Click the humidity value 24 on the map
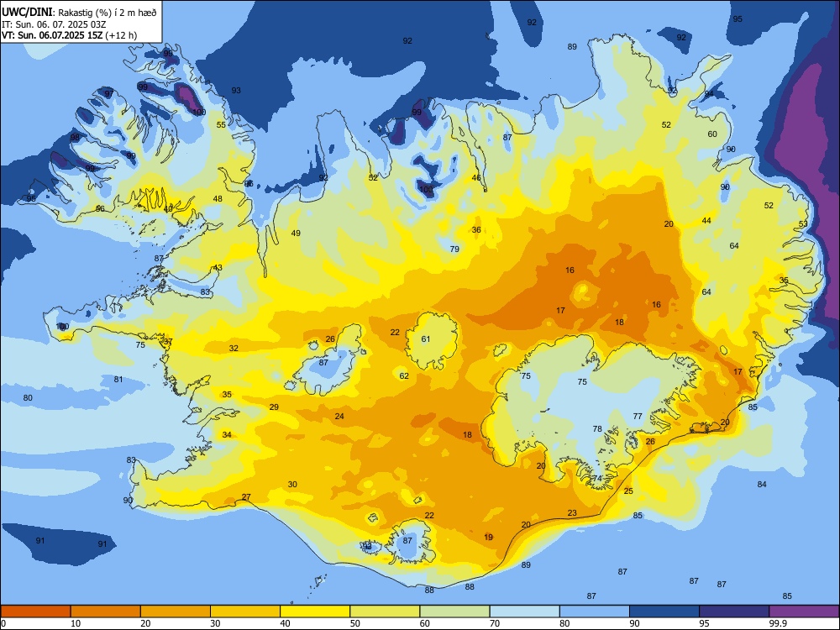840x630 pixels. tap(339, 417)
